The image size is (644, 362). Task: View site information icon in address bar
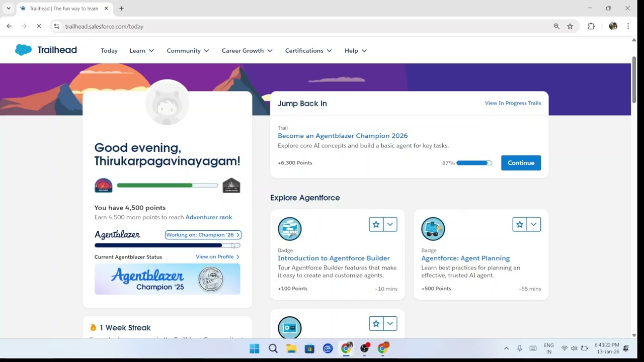pyautogui.click(x=57, y=26)
